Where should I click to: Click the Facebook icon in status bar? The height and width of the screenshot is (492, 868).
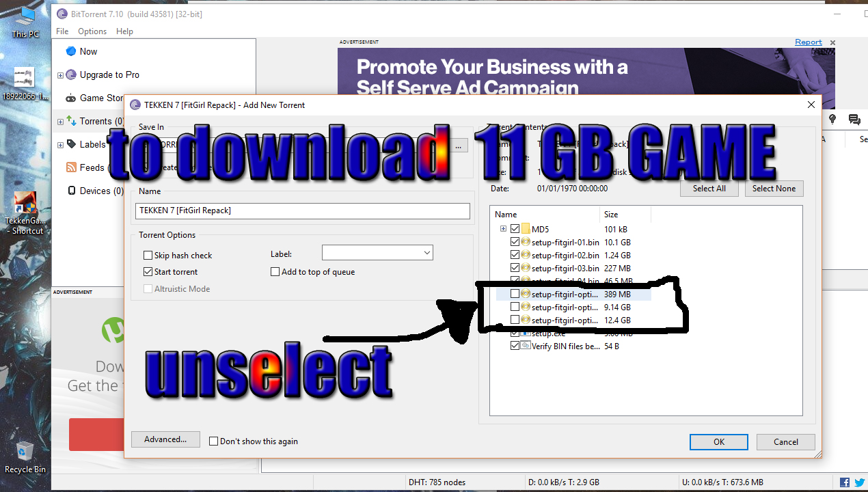tap(845, 482)
